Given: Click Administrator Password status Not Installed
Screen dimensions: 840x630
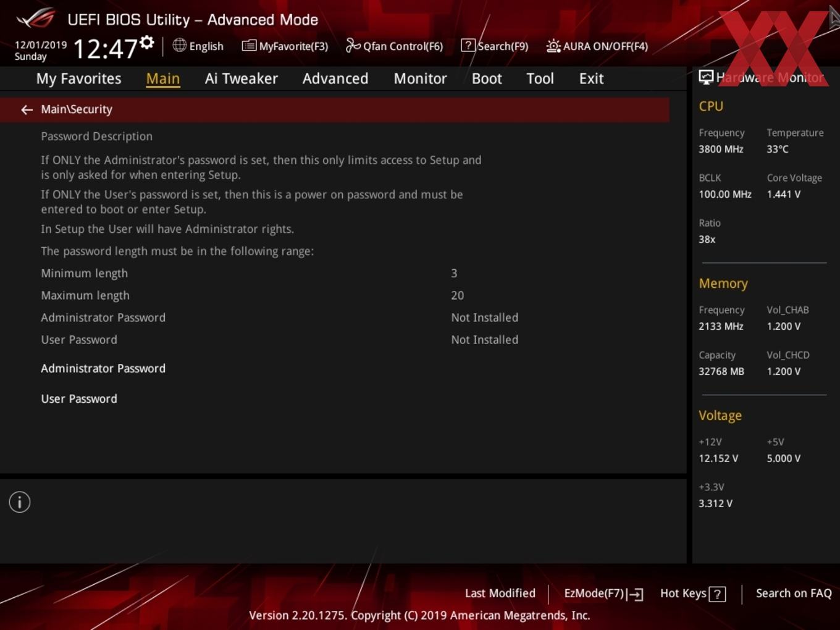Looking at the screenshot, I should tap(484, 317).
